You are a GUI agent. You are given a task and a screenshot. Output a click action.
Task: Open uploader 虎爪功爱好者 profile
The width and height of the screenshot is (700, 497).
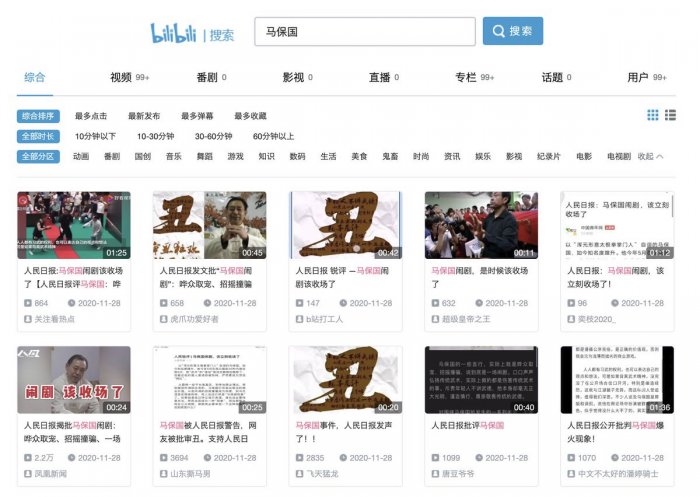pyautogui.click(x=194, y=319)
